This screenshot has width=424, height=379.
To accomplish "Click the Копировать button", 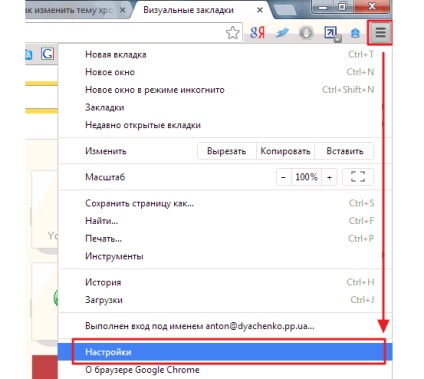I will click(x=285, y=151).
